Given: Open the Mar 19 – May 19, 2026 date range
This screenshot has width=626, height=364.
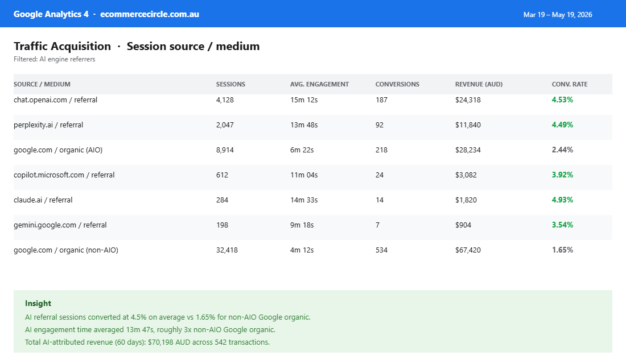Looking at the screenshot, I should [x=558, y=15].
